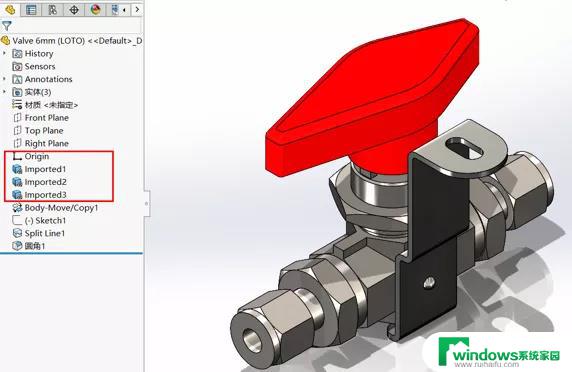Switch to the ConfigurationManager tab
The height and width of the screenshot is (372, 572).
click(x=53, y=10)
